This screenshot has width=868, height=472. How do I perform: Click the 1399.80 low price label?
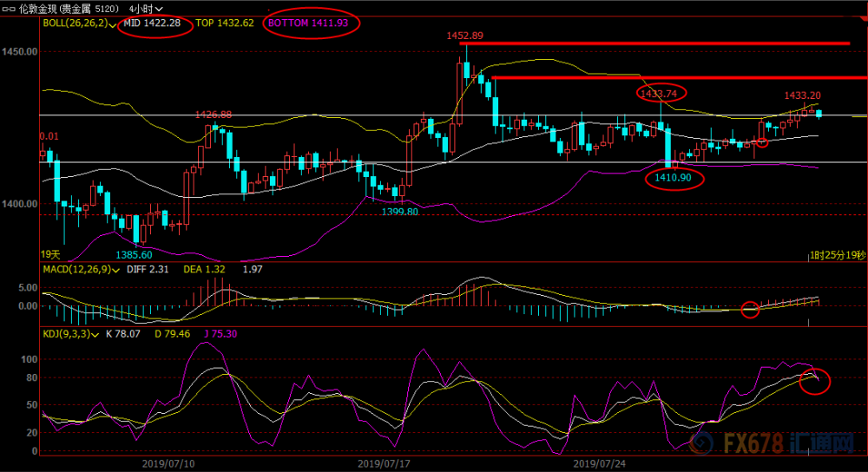coord(399,212)
